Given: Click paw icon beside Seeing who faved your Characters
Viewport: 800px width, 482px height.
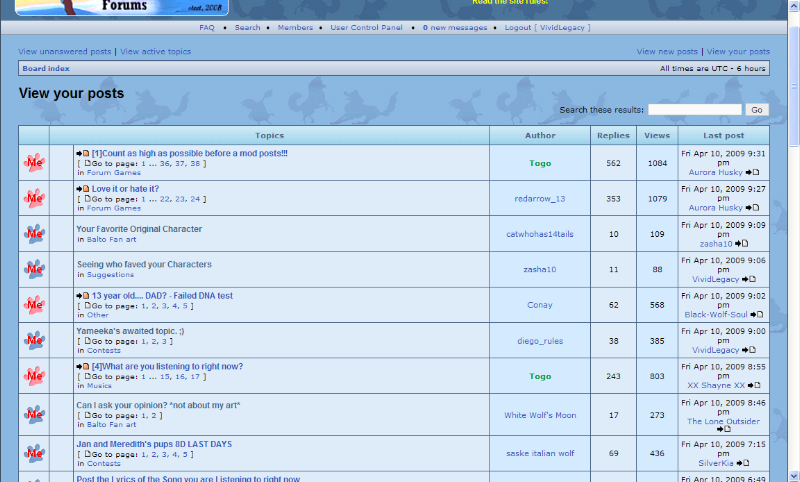Looking at the screenshot, I should [x=34, y=269].
